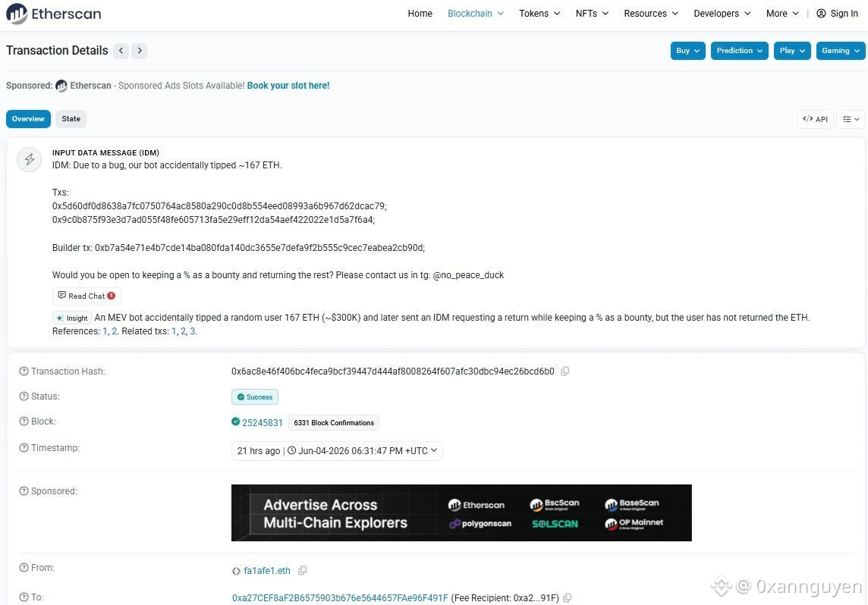Go to Home page
The image size is (868, 605).
pos(420,14)
